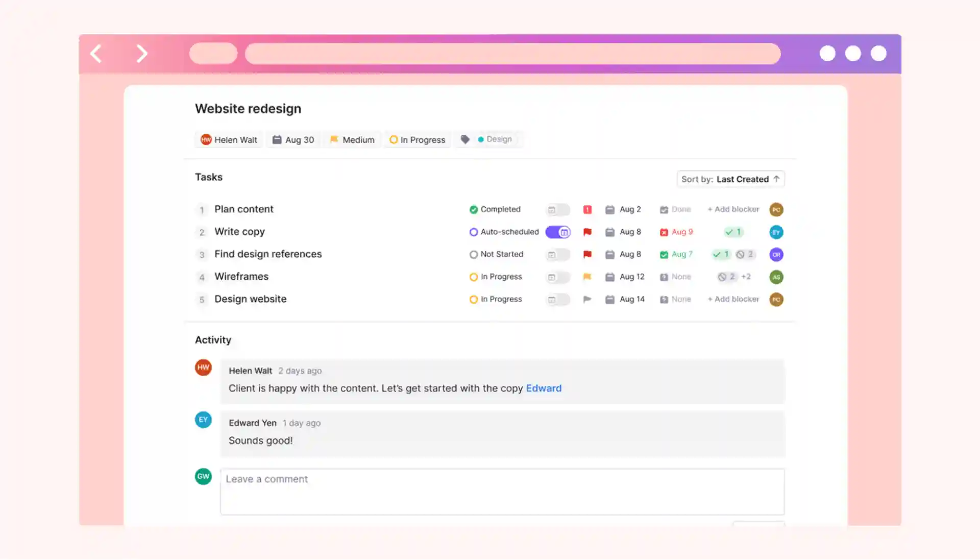Disable auto-schedule toggle for Write copy

(x=558, y=232)
